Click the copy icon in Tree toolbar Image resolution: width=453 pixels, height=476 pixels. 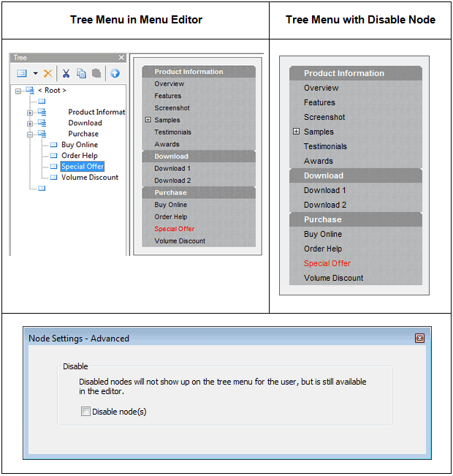pos(81,73)
